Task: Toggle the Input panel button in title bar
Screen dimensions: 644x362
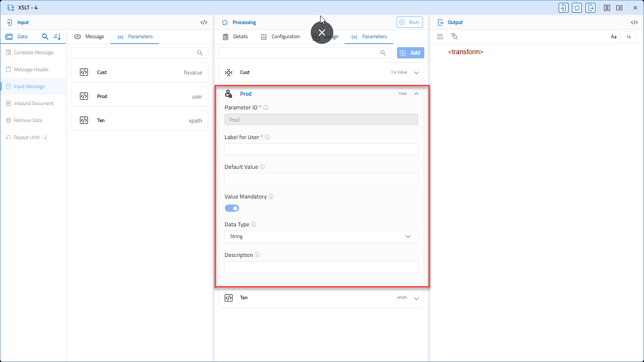Action: (563, 8)
